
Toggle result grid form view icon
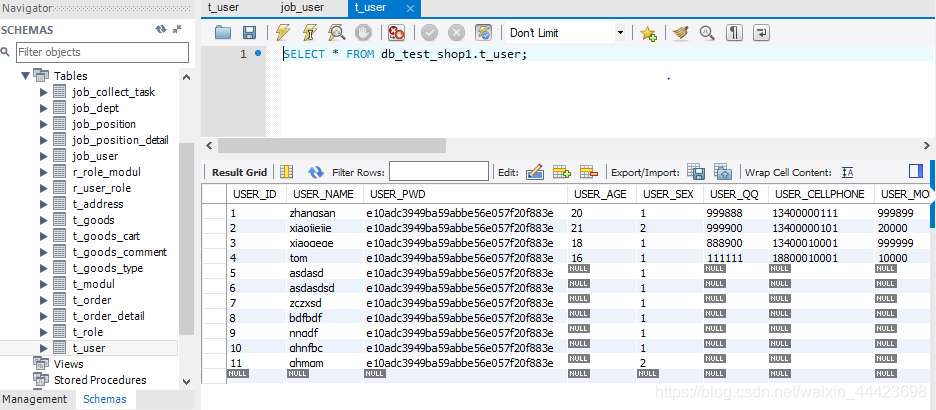point(287,172)
